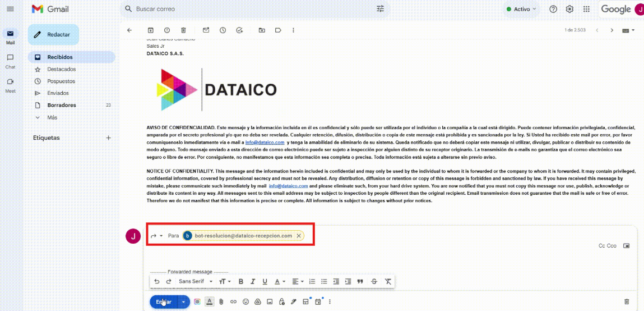644x311 pixels.
Task: Open the Activo status dropdown
Action: click(521, 9)
